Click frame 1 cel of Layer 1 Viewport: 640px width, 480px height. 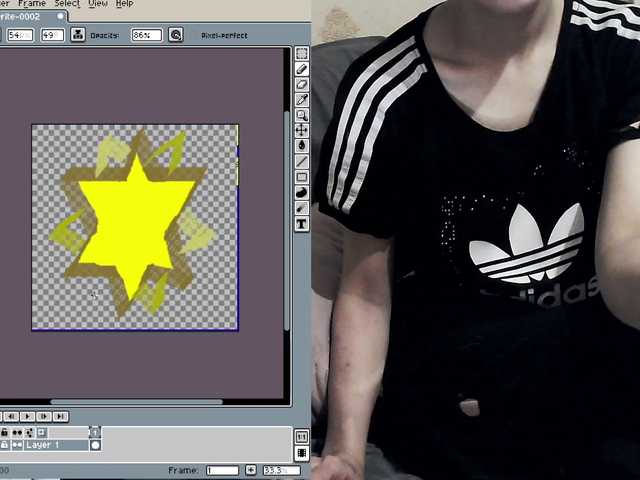tap(95, 445)
